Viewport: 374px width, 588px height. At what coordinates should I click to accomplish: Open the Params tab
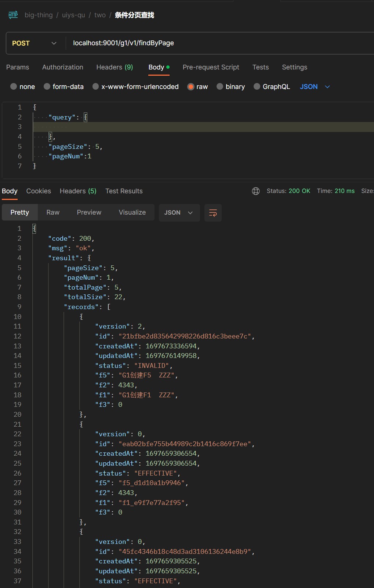point(18,67)
